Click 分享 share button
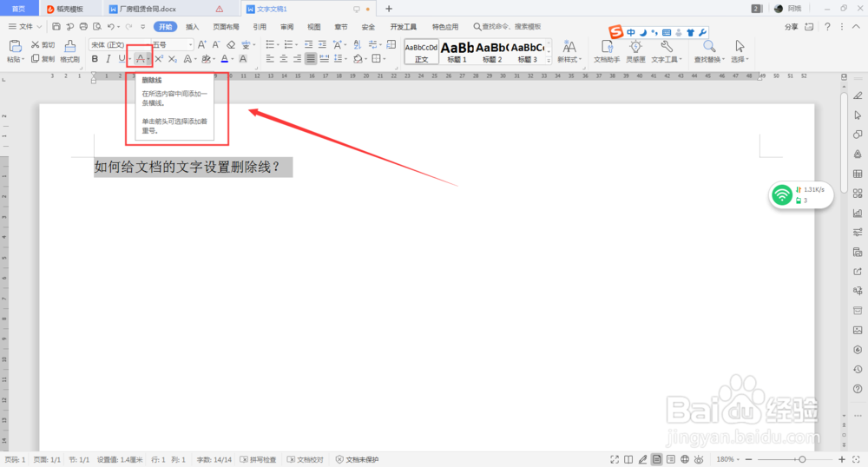The image size is (868, 467). point(791,27)
